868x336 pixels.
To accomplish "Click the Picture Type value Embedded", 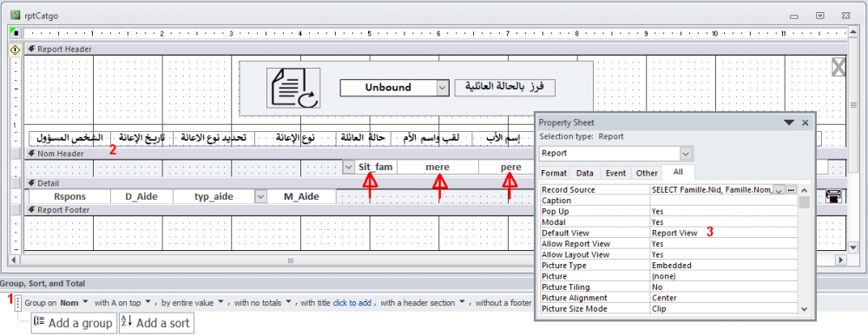I will click(724, 265).
